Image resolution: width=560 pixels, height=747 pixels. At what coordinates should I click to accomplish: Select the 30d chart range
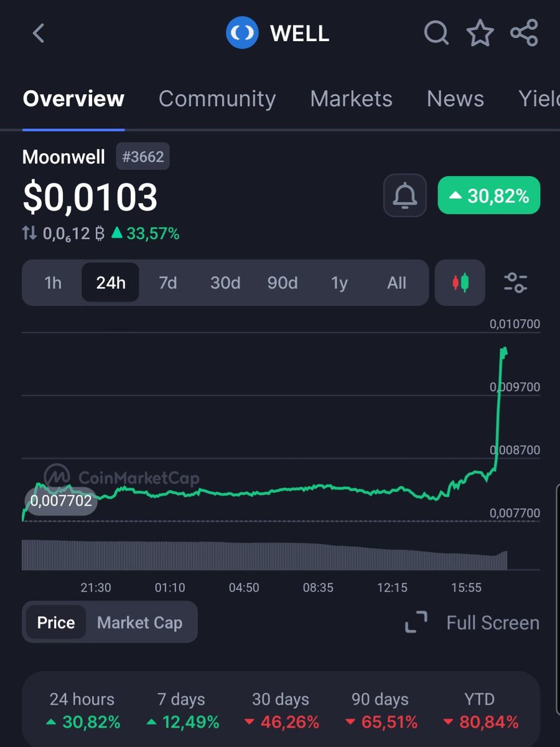[x=225, y=283]
